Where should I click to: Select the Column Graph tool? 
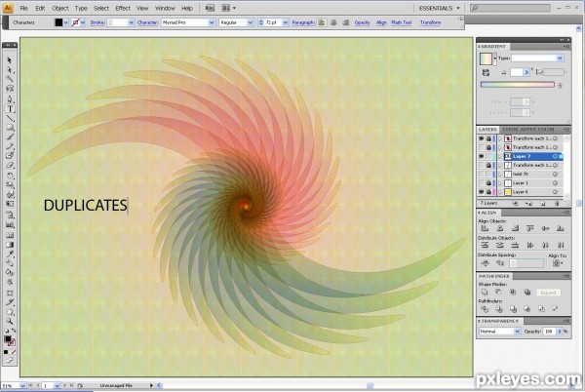pos(10,225)
